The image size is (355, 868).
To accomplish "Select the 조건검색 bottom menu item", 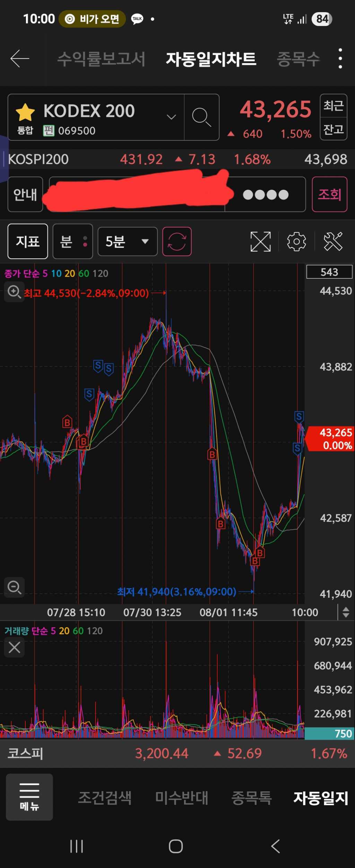I will click(105, 798).
